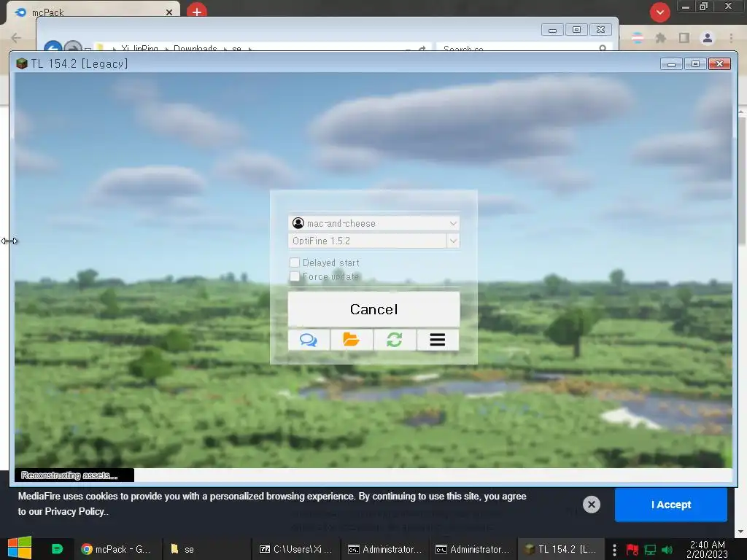Switch to TL 154.2 taskbar item
Screen dimensions: 747x560
pyautogui.click(x=560, y=549)
